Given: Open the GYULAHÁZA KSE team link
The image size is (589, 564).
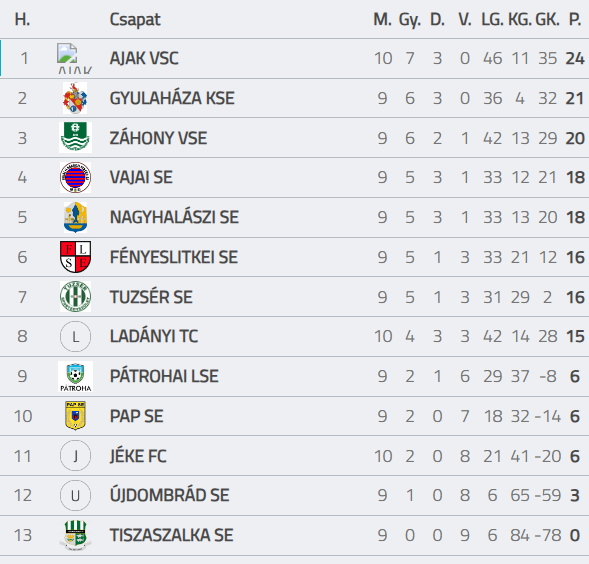Looking at the screenshot, I should click(x=172, y=98).
